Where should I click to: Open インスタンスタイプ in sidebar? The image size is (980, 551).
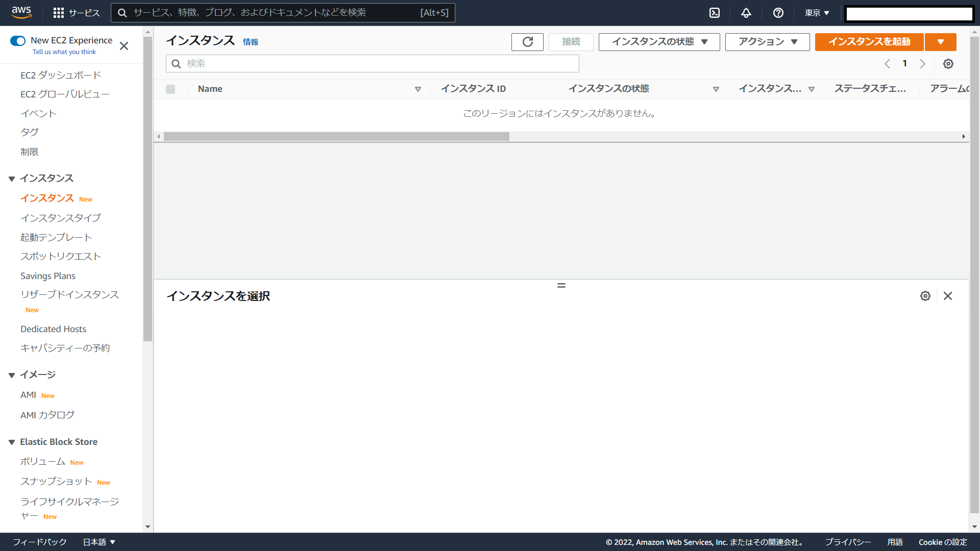[61, 218]
